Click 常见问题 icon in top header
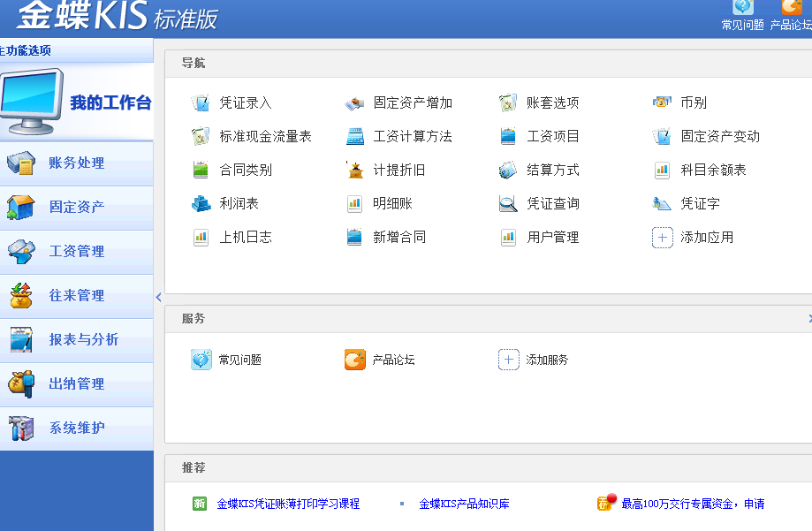The image size is (812, 531). click(742, 7)
